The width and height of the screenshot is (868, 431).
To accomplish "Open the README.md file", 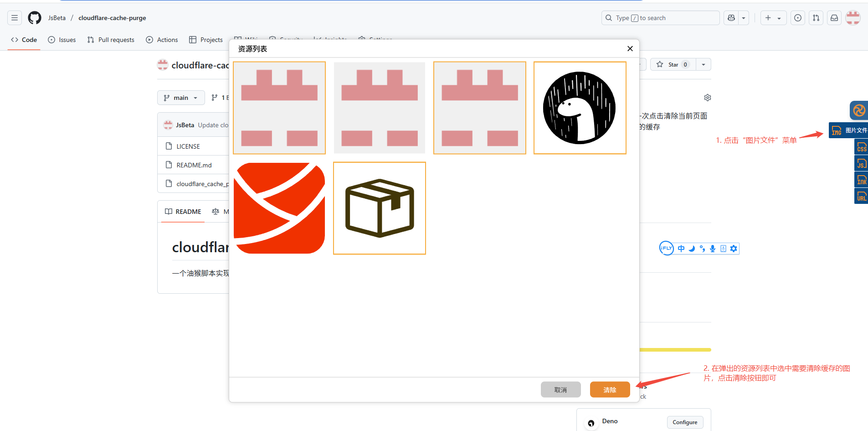I will click(194, 165).
